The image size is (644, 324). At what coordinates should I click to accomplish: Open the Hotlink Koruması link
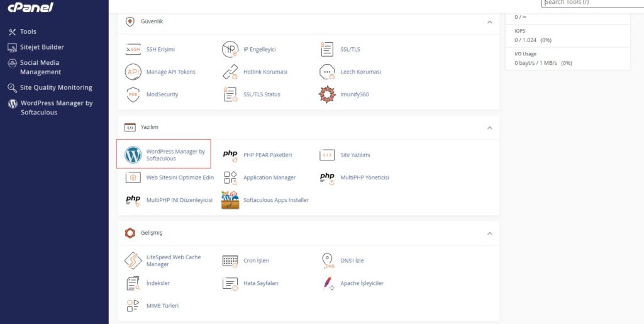(265, 72)
